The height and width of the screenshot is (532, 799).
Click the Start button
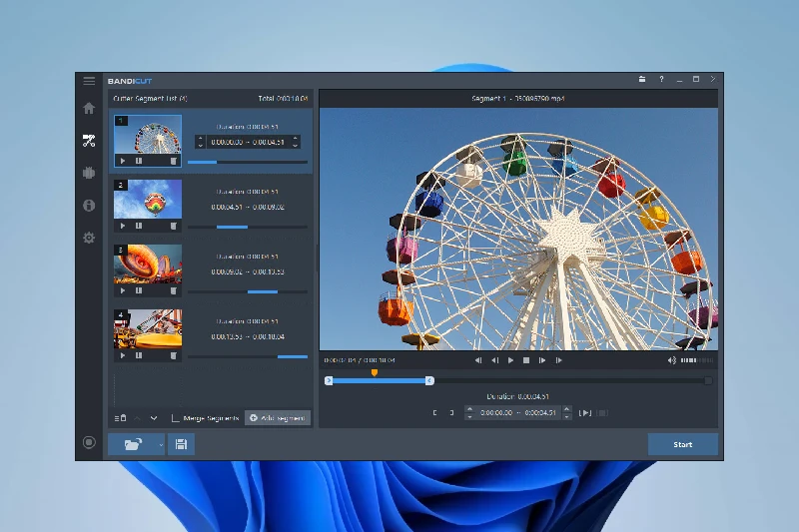(x=683, y=444)
